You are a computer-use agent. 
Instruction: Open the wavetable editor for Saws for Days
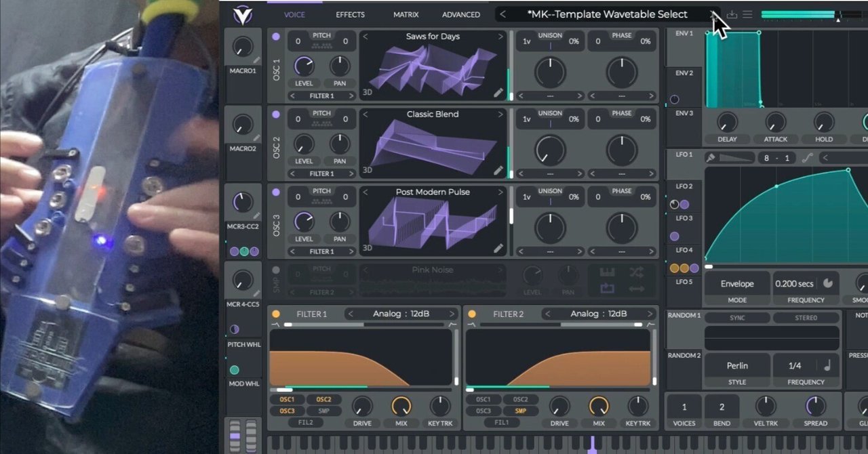[498, 93]
